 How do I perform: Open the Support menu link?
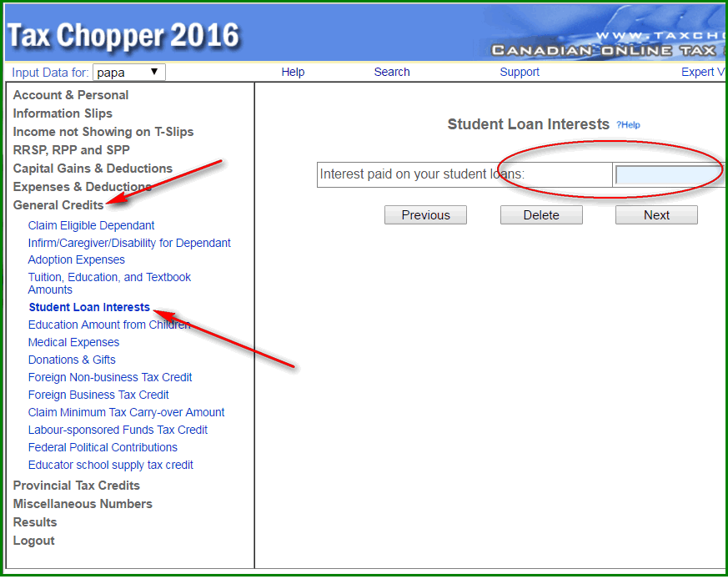click(x=519, y=72)
